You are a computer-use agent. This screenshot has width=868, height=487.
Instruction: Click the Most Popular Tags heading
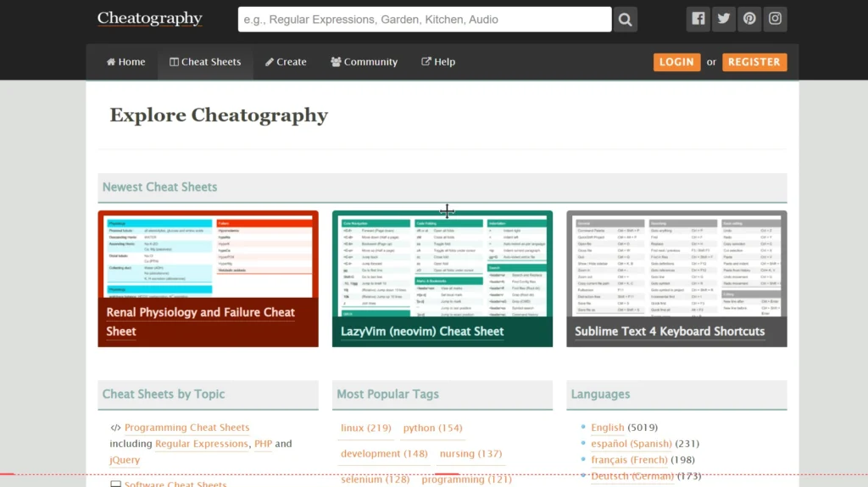(x=387, y=394)
